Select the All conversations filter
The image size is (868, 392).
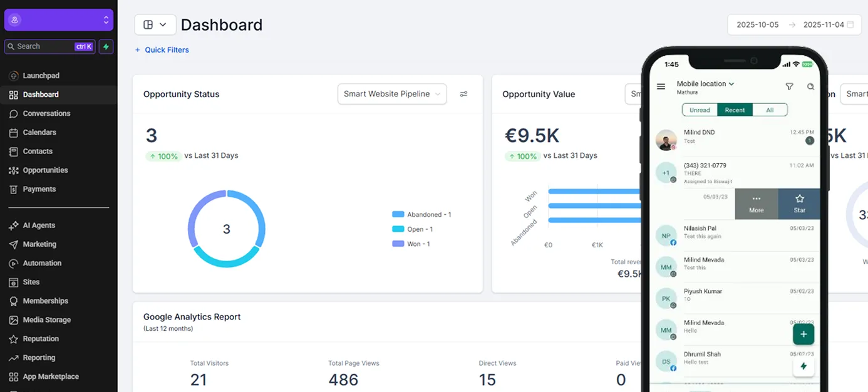(770, 110)
